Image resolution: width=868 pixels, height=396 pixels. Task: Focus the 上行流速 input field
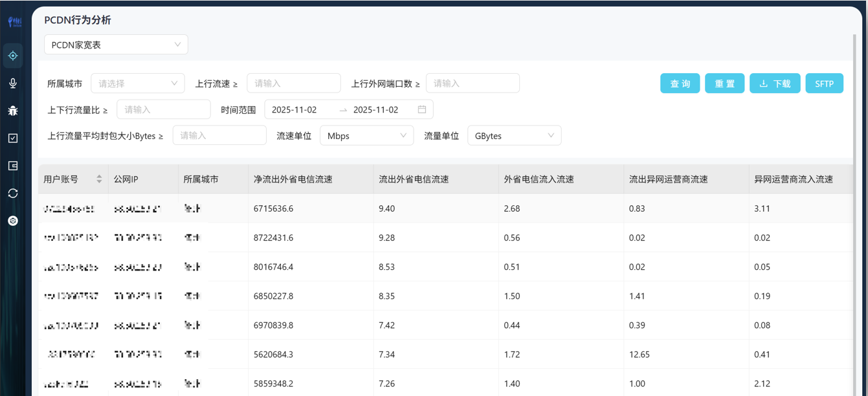(x=293, y=83)
